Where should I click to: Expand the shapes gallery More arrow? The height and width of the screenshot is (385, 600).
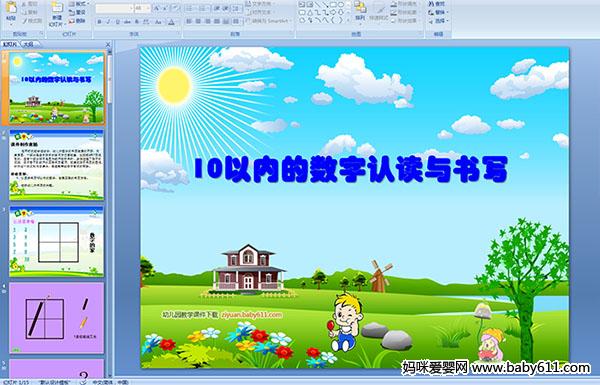click(x=348, y=20)
